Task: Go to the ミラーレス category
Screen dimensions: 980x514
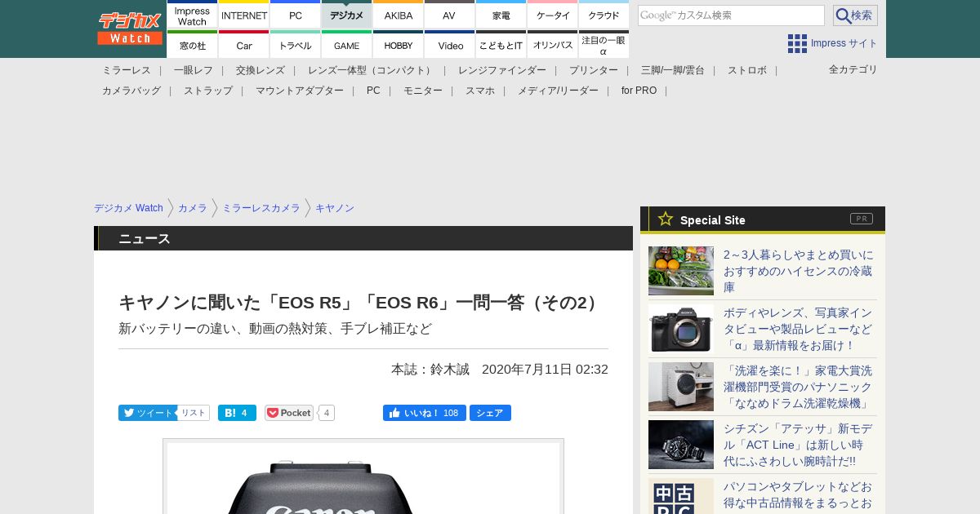Action: tap(127, 70)
